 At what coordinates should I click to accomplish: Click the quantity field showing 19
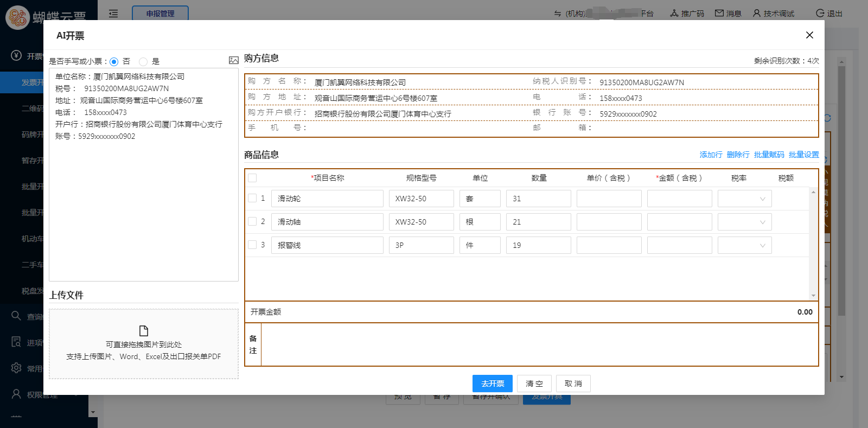point(539,245)
